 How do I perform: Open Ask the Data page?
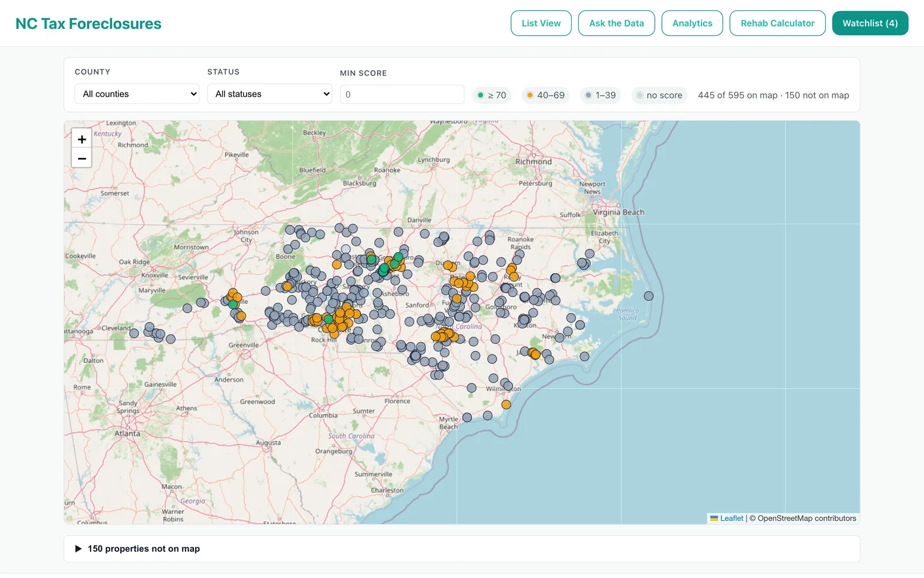(616, 23)
